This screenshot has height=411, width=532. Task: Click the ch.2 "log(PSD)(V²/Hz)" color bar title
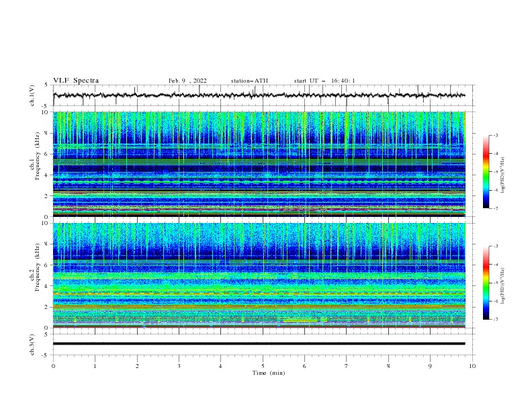pos(503,285)
